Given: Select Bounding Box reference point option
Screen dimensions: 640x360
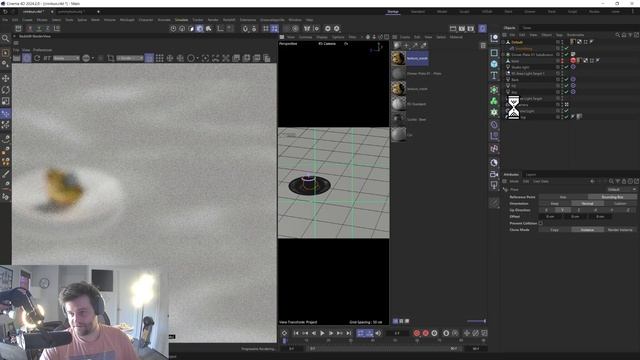Looking at the screenshot, I should tap(612, 197).
